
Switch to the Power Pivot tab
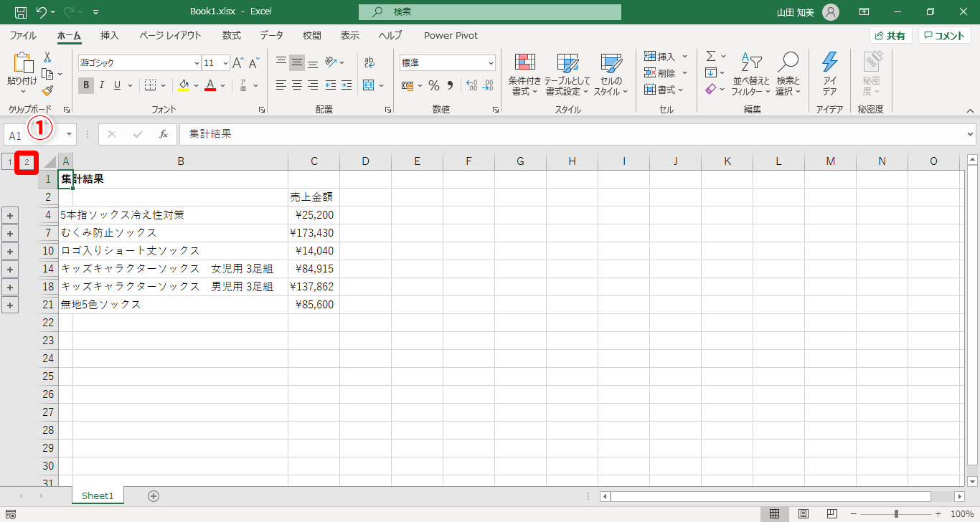point(451,35)
